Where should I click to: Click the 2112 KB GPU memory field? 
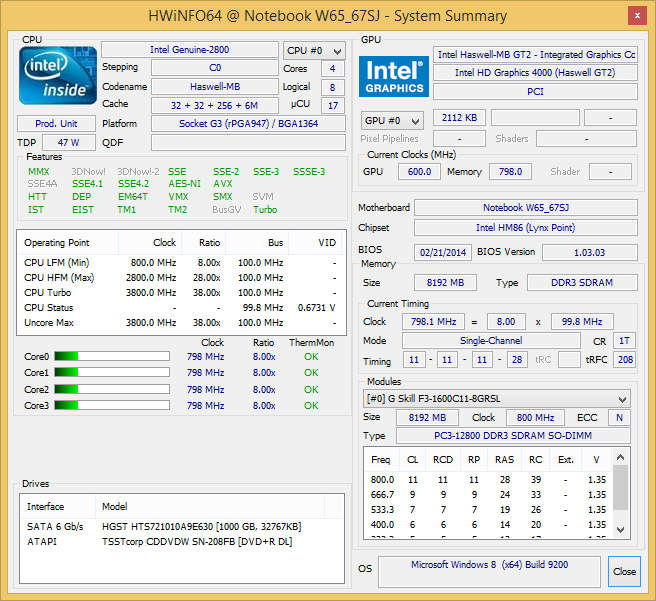pyautogui.click(x=459, y=118)
